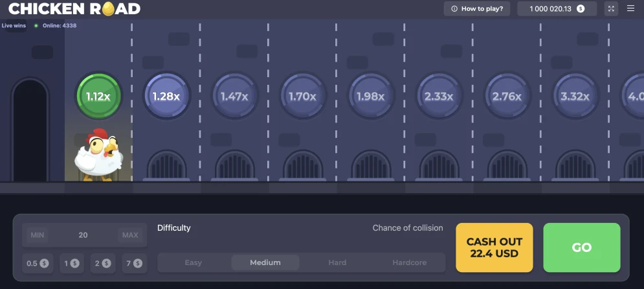Choose the 0.5 dollar quick bet
The width and height of the screenshot is (644, 289).
click(x=38, y=263)
